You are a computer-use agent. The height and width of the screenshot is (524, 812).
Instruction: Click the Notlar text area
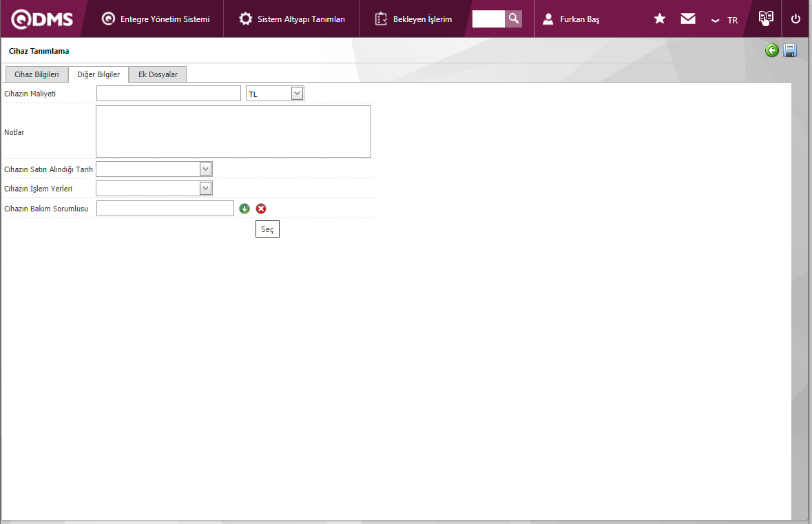pyautogui.click(x=233, y=132)
